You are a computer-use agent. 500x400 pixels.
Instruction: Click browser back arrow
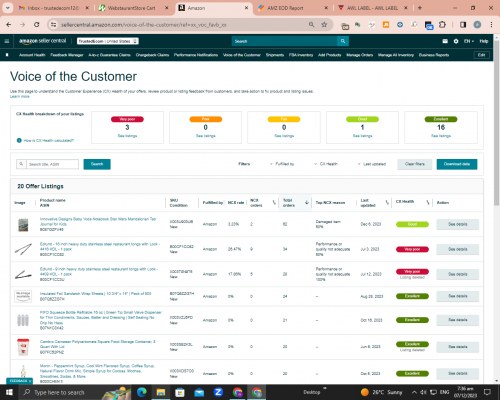click(9, 25)
